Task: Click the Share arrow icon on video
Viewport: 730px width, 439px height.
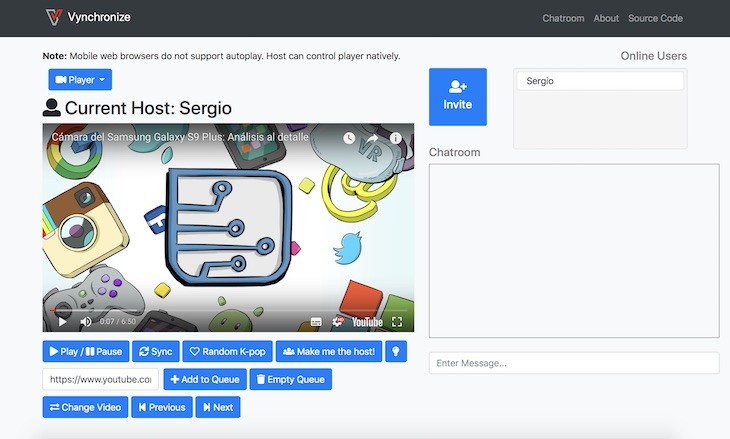Action: [x=372, y=138]
